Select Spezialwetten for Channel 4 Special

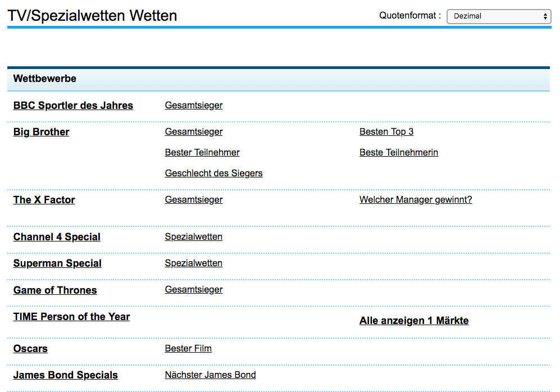click(x=194, y=236)
